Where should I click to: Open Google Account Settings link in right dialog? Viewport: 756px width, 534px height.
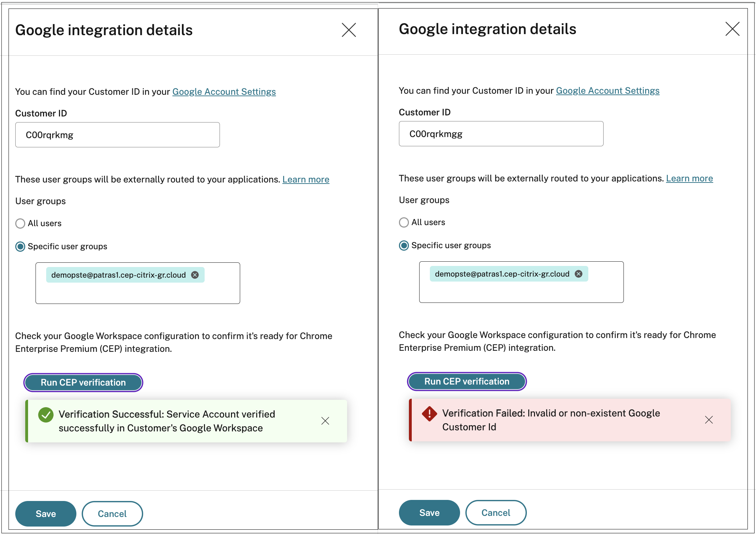607,91
